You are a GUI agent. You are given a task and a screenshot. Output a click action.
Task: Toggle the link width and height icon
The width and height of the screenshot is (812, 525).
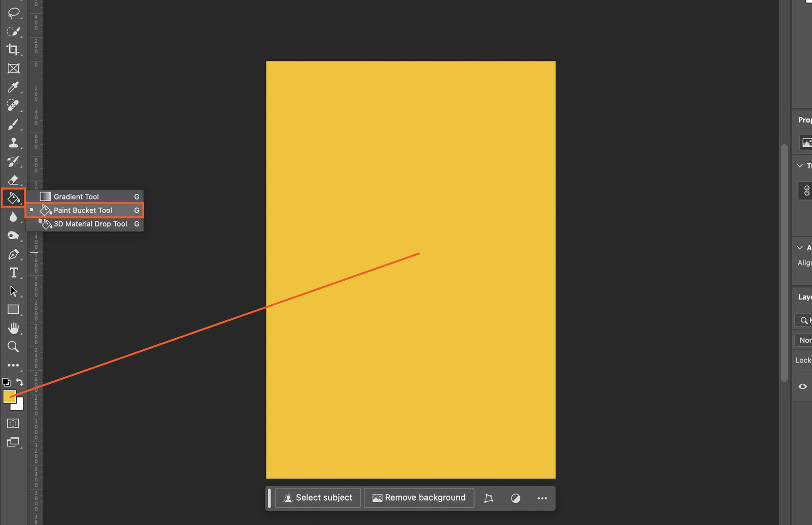806,191
